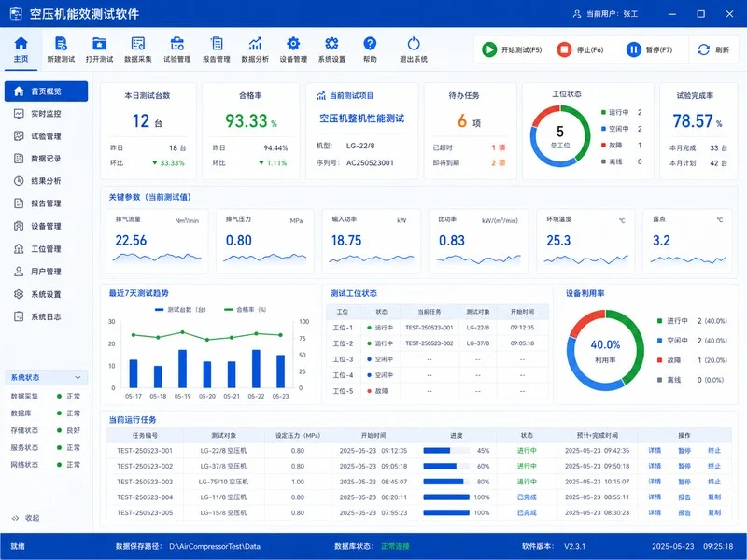Toggle 测试台数 legend in trend chart

pos(180,310)
